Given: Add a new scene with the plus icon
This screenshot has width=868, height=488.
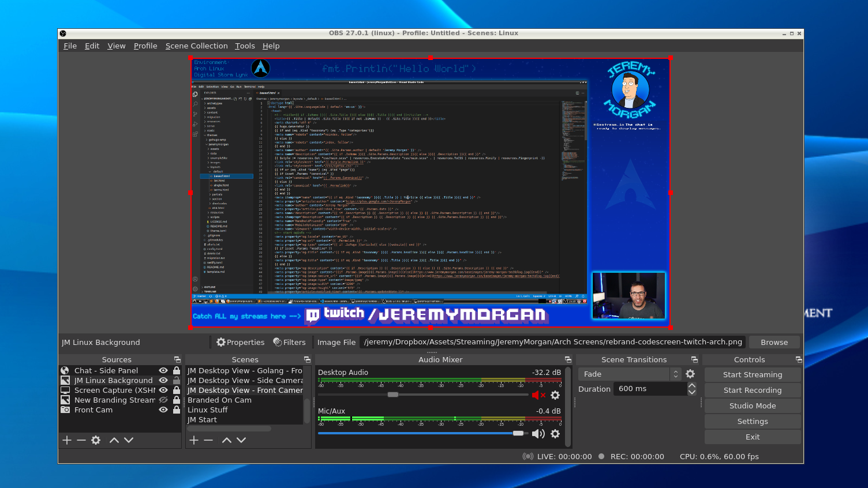Looking at the screenshot, I should point(193,440).
